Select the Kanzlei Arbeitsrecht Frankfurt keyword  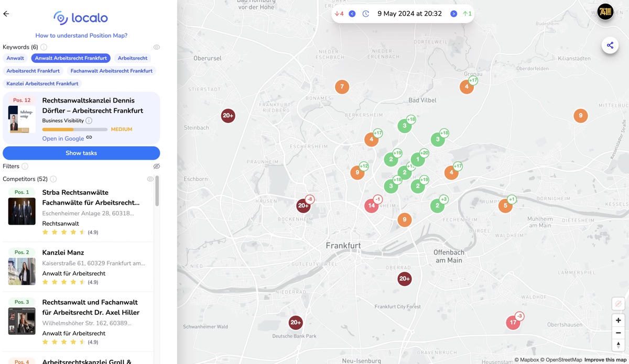pyautogui.click(x=42, y=83)
